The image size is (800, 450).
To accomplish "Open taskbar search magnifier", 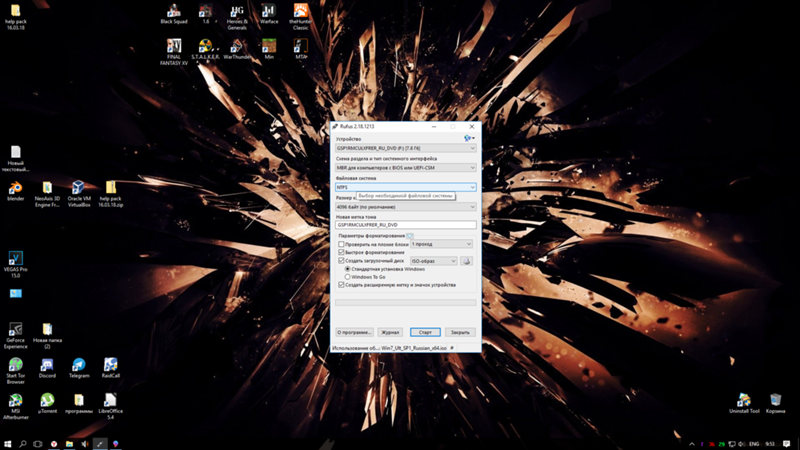I will click(23, 444).
